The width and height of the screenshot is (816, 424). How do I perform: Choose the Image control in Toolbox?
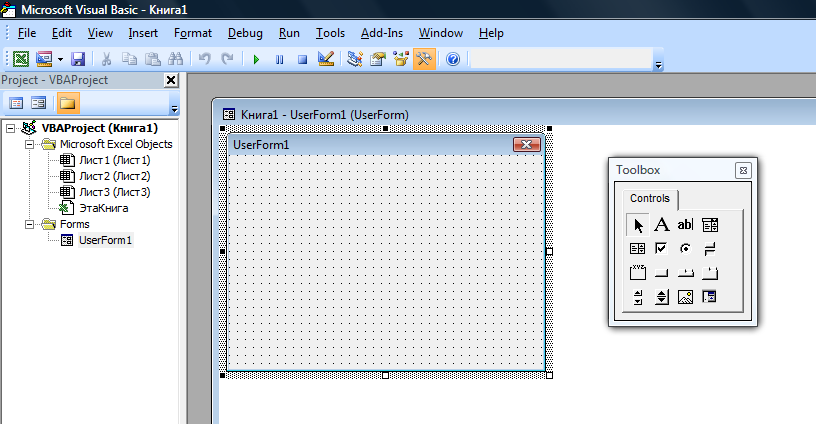[685, 297]
